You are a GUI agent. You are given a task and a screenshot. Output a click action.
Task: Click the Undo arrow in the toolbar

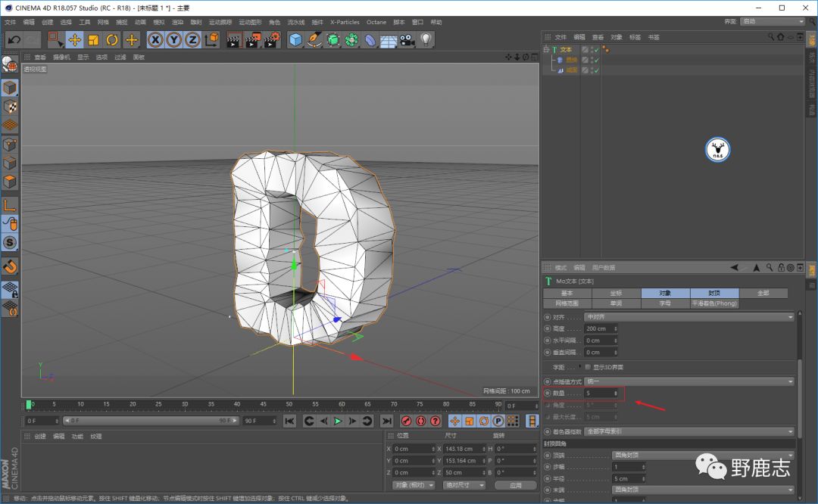pos(14,40)
